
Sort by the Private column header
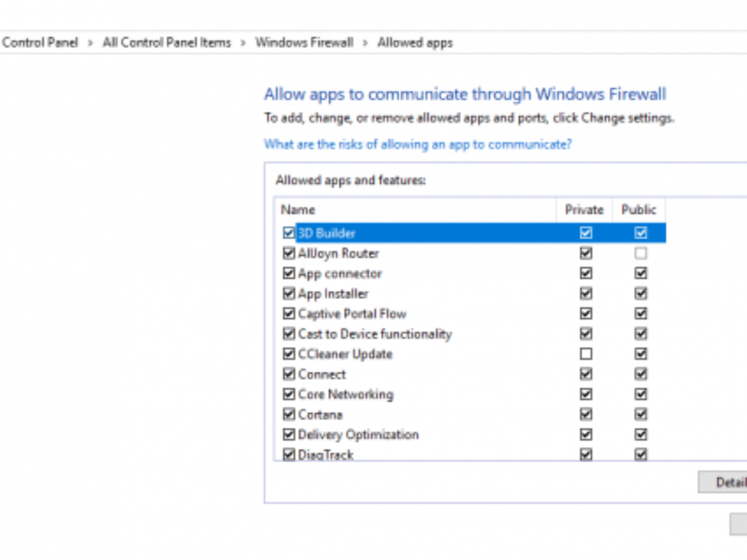coord(584,210)
